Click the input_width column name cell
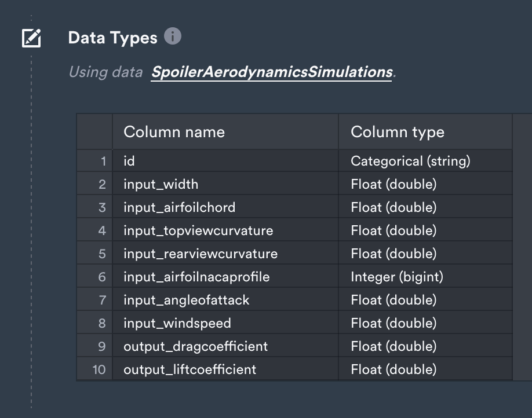The height and width of the screenshot is (418, 532). 225,184
